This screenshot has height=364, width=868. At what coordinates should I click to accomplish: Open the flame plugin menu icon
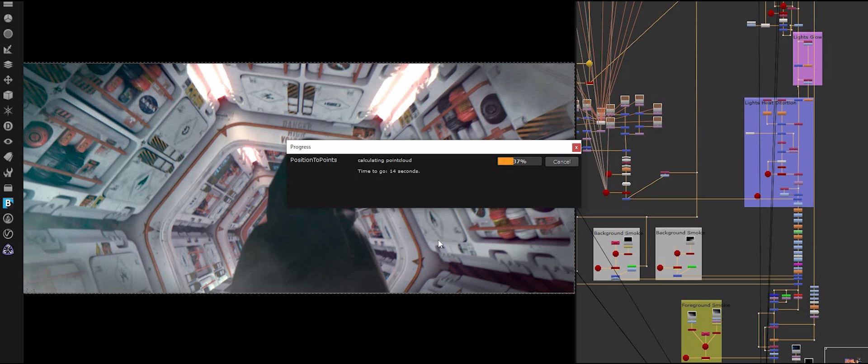click(8, 219)
